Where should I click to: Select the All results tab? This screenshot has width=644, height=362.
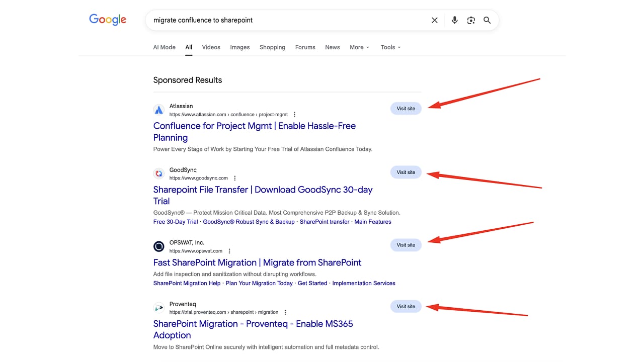(189, 47)
